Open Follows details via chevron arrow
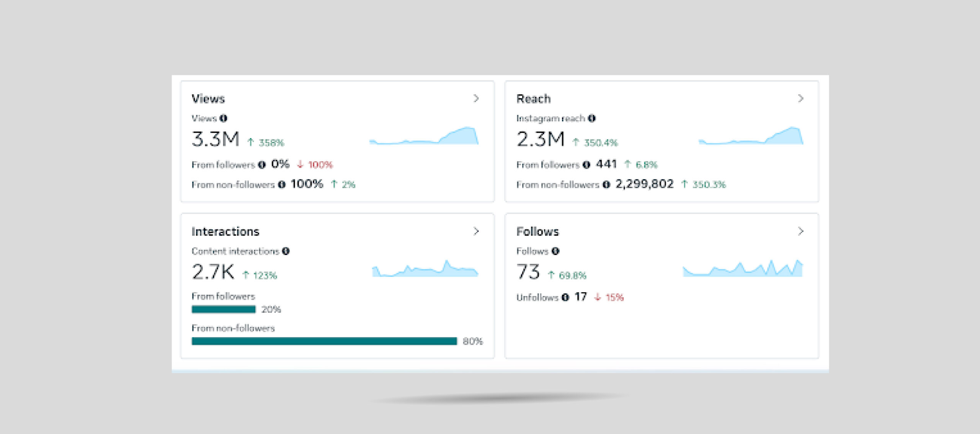This screenshot has width=980, height=434. (800, 231)
